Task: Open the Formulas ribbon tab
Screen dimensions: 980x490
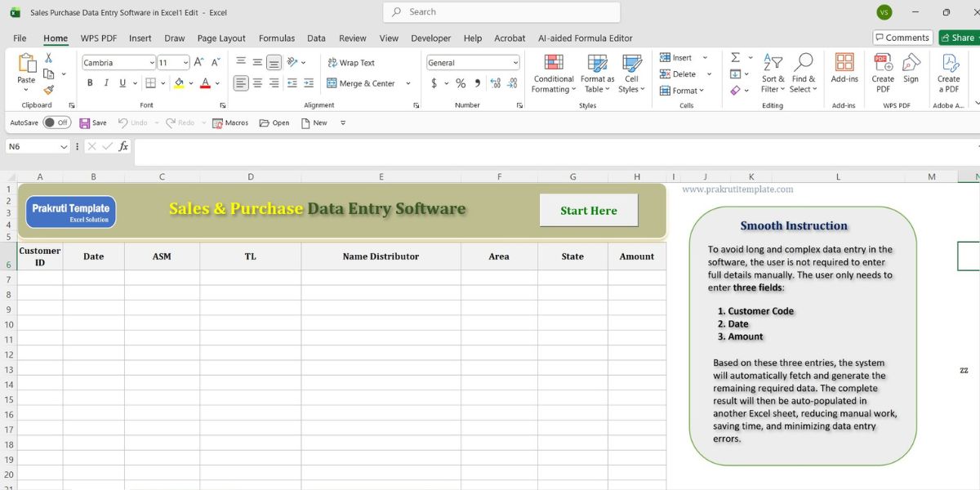Action: [x=277, y=38]
